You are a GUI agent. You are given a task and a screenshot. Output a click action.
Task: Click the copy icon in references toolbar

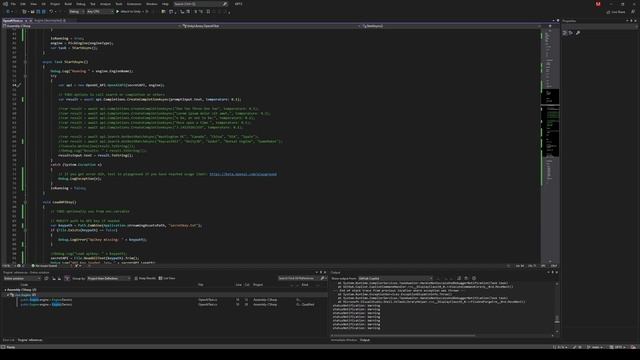click(46, 278)
